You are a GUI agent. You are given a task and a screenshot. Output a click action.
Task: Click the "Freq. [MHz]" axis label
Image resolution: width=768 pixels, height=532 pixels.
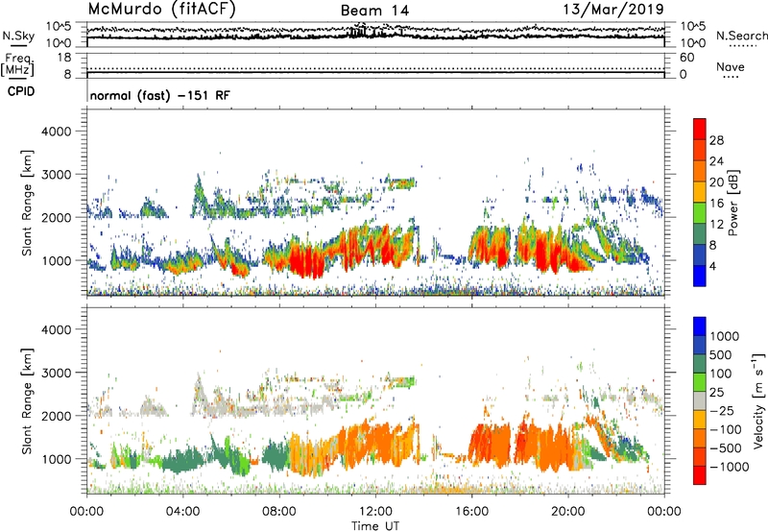point(17,65)
